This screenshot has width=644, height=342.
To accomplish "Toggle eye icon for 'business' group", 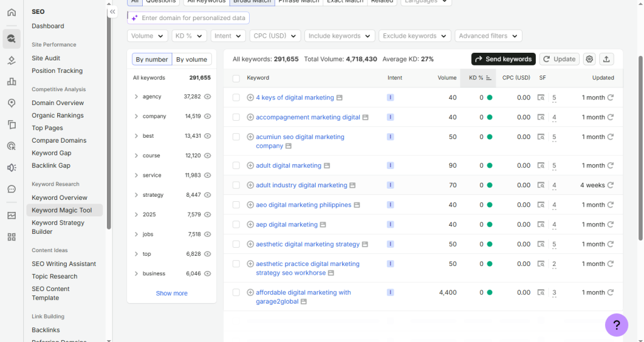I will point(208,274).
